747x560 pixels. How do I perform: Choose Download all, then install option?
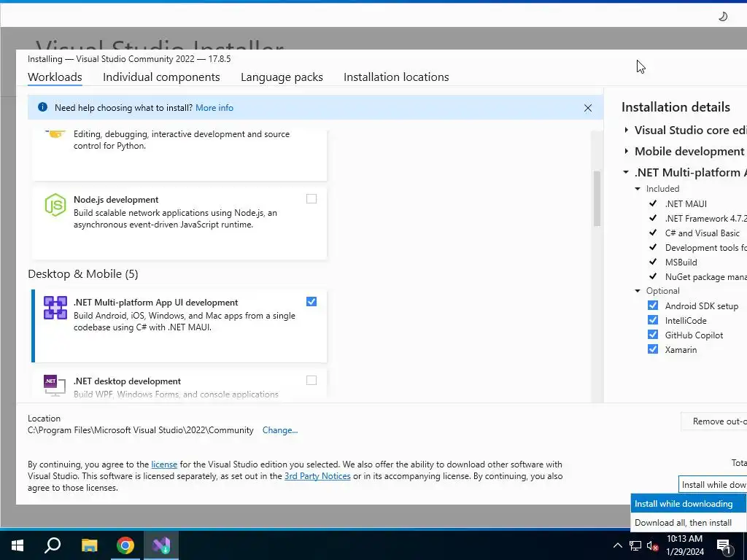click(689, 522)
